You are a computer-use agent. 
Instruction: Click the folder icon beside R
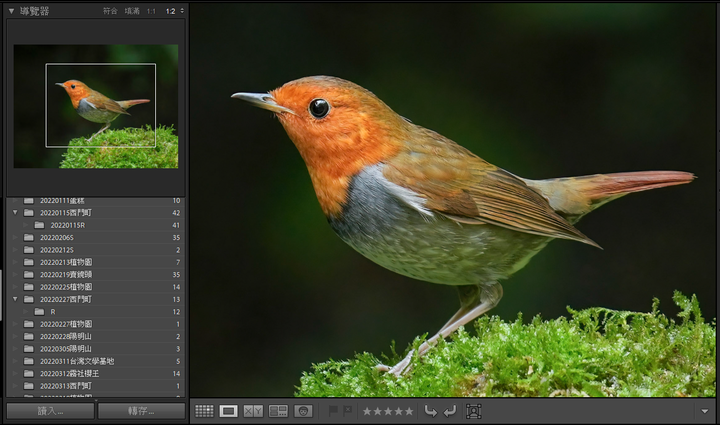click(x=39, y=312)
